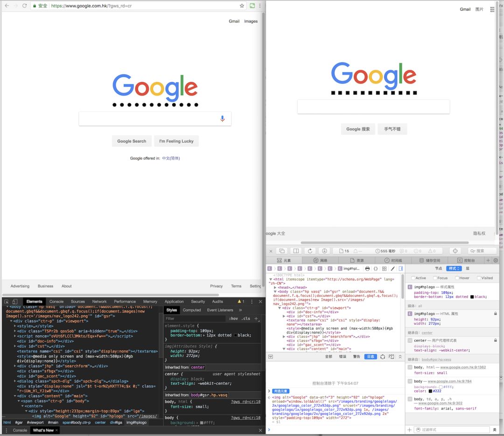Toggle Safari inspector details sidebar icon

pyautogui.click(x=401, y=268)
